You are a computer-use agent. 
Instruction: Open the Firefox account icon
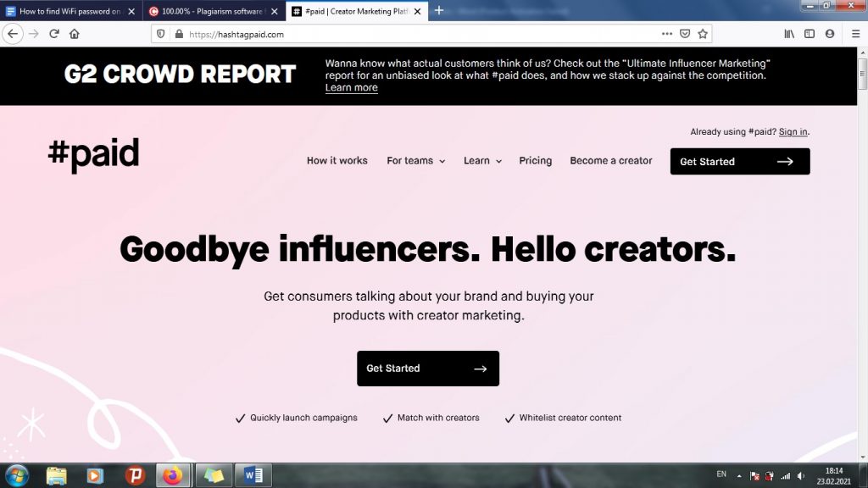(x=830, y=34)
